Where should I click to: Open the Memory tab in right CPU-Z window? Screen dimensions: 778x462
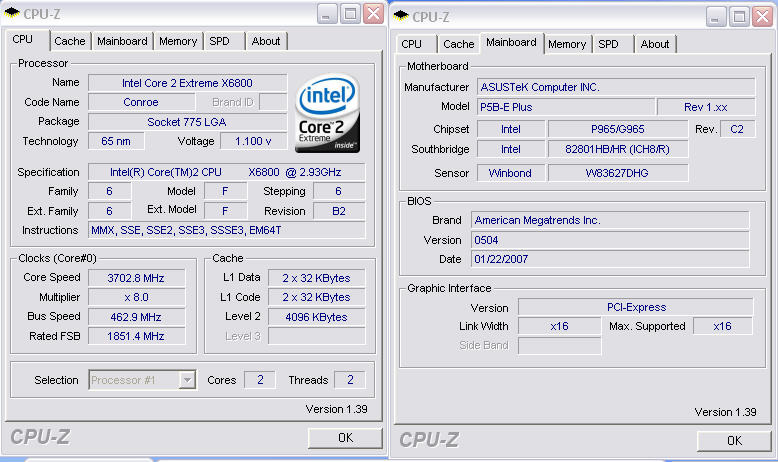[x=567, y=44]
